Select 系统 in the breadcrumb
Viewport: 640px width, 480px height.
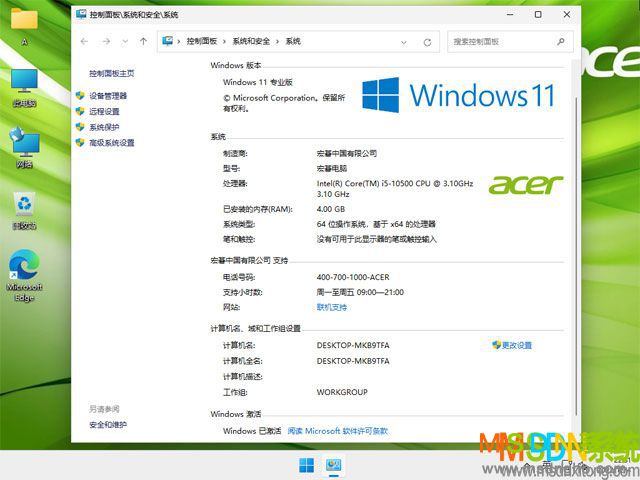point(293,41)
